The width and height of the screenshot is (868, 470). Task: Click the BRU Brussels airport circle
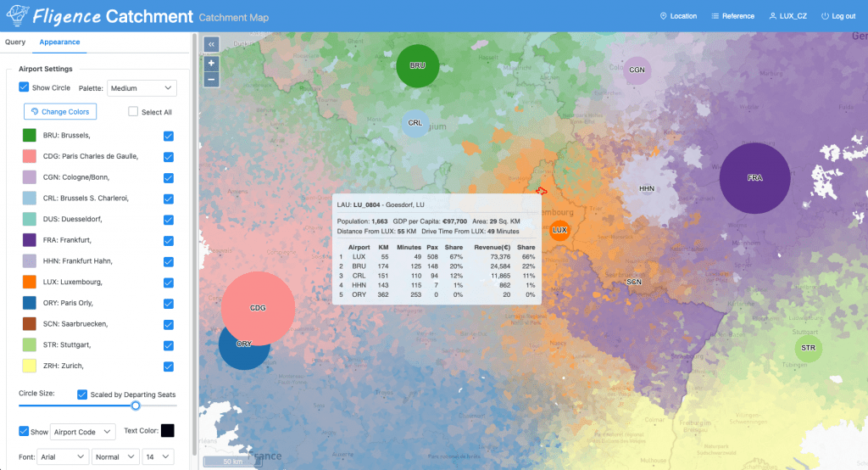[x=417, y=65]
